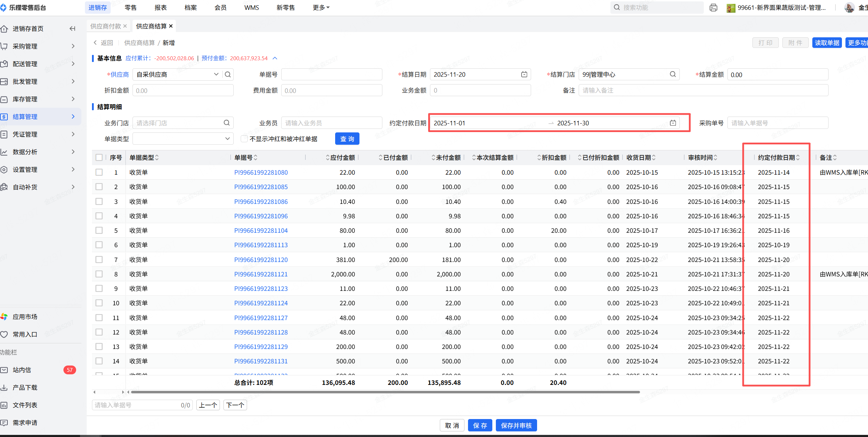Check the 不显示冲红和被冲红单据 checkbox
The width and height of the screenshot is (868, 437).
click(244, 139)
